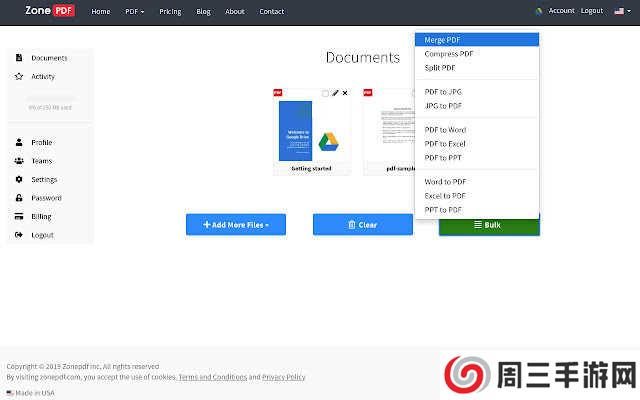Screen dimensions: 640x400
Task: Click the Documents page icon in sidebar
Action: pos(19,58)
